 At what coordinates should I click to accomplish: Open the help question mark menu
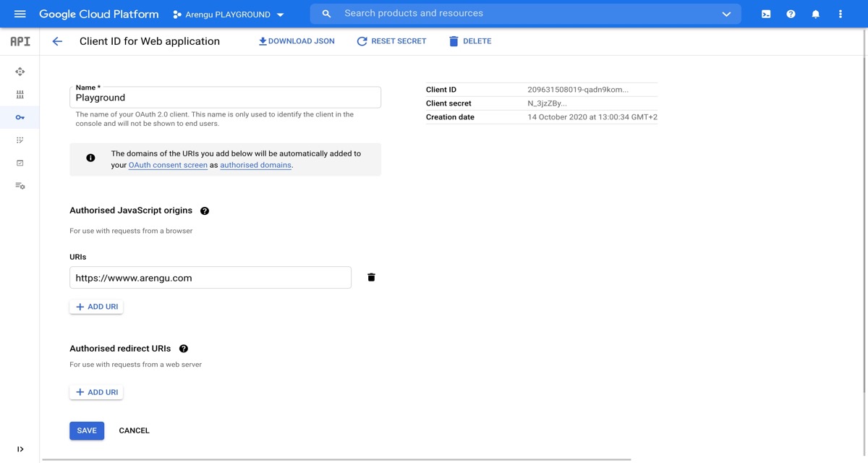coord(791,14)
